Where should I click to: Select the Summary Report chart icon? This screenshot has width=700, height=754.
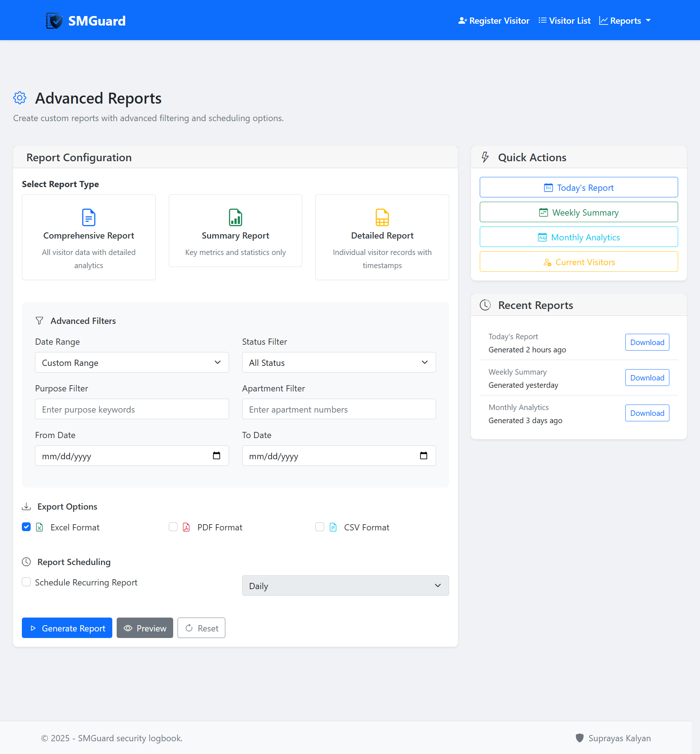(x=235, y=217)
